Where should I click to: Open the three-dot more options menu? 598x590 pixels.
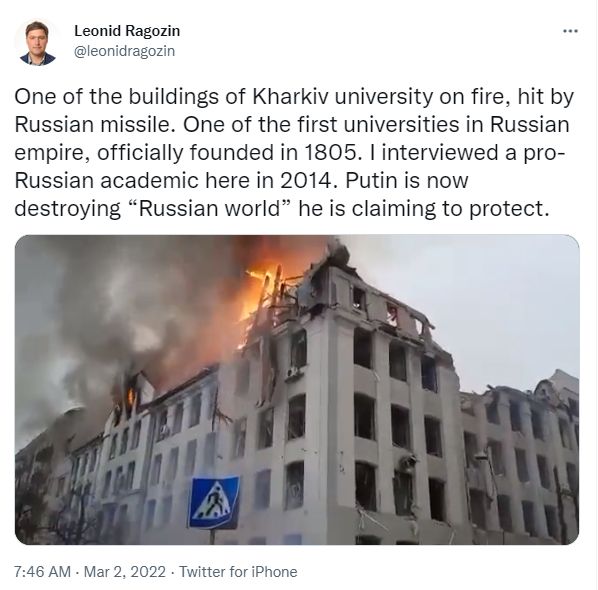(x=571, y=31)
